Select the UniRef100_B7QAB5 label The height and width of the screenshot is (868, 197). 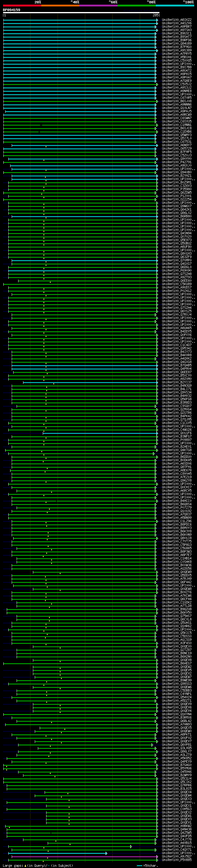click(176, 365)
